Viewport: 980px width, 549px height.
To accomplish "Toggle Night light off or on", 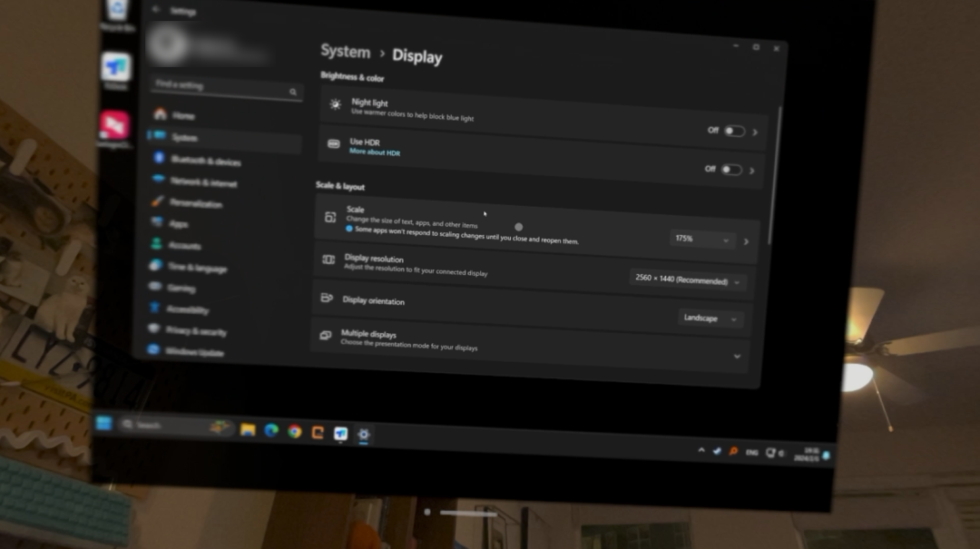I will coord(733,131).
